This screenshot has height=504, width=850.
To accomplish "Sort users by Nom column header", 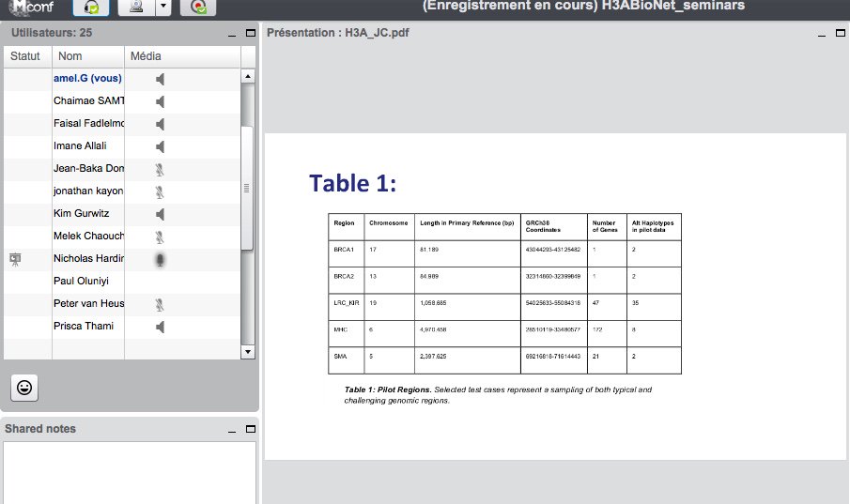I will tap(88, 56).
